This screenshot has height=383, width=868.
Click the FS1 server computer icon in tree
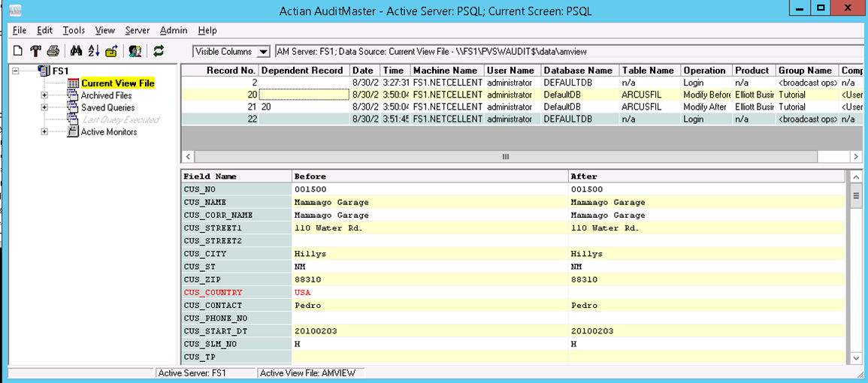pos(44,71)
